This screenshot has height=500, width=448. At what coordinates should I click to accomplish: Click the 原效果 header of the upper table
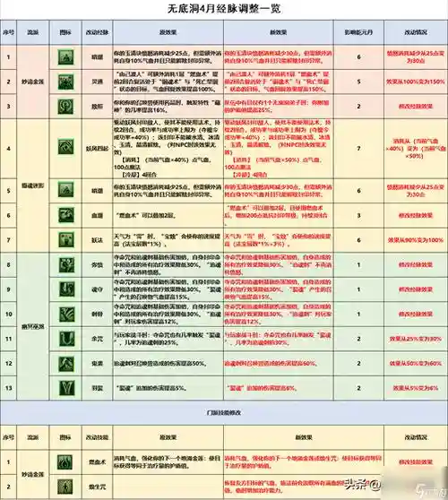(x=168, y=32)
